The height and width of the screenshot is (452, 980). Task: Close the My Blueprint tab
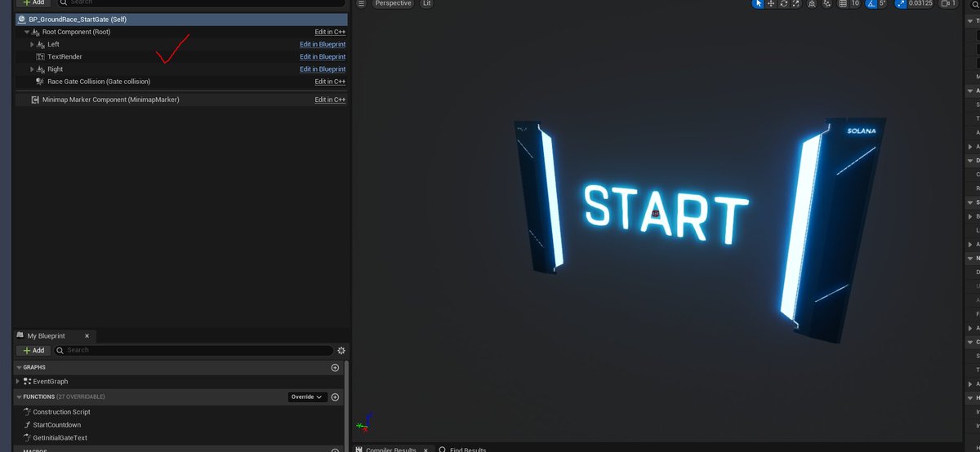pyautogui.click(x=88, y=335)
